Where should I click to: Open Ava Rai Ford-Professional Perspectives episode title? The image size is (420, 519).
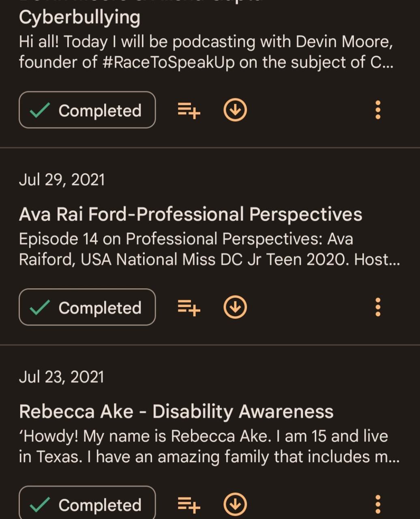pos(191,214)
